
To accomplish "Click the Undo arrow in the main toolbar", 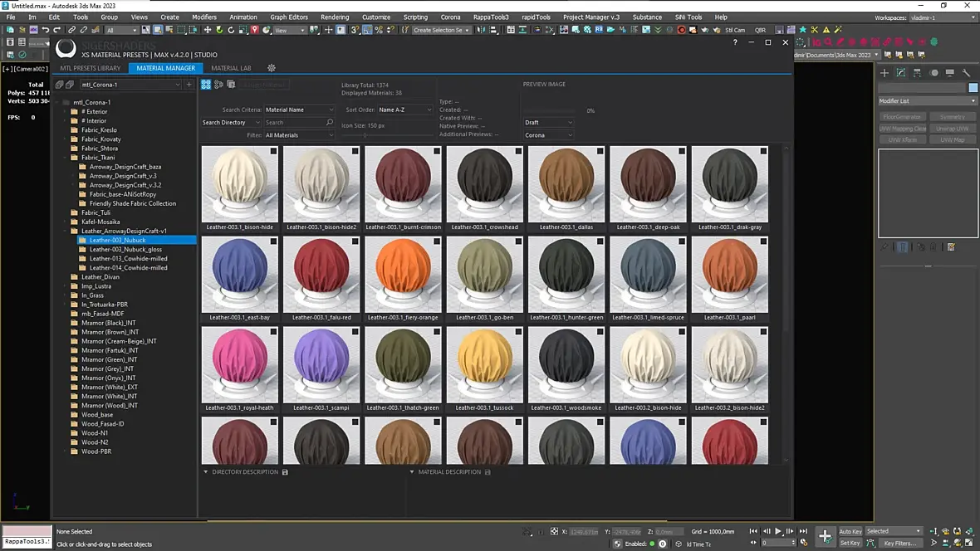I will (46, 30).
